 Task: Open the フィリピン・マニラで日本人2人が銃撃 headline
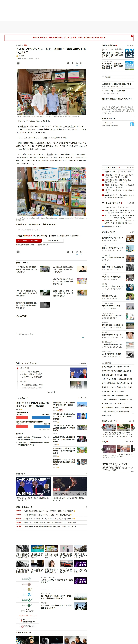click(x=64, y=428)
